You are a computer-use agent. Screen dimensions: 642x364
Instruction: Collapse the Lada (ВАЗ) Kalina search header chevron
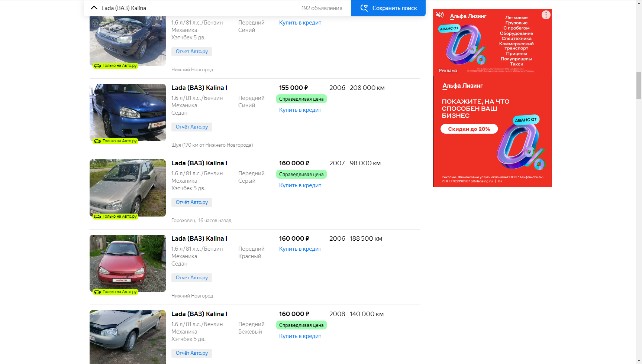pos(94,8)
